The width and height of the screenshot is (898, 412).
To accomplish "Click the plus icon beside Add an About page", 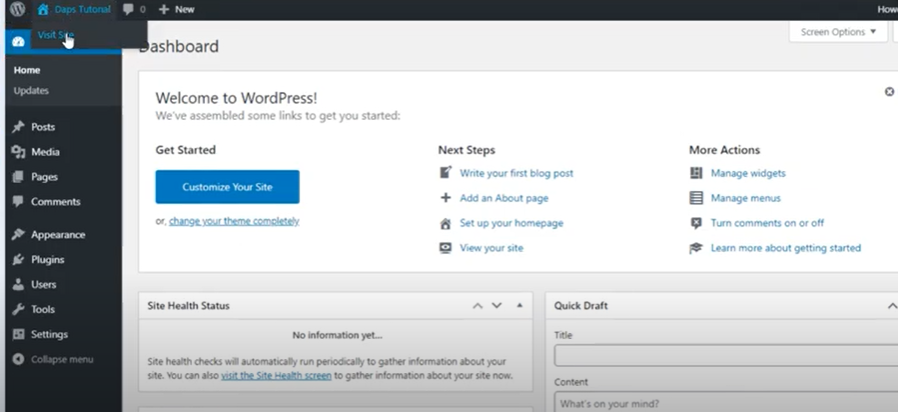I will click(x=446, y=198).
